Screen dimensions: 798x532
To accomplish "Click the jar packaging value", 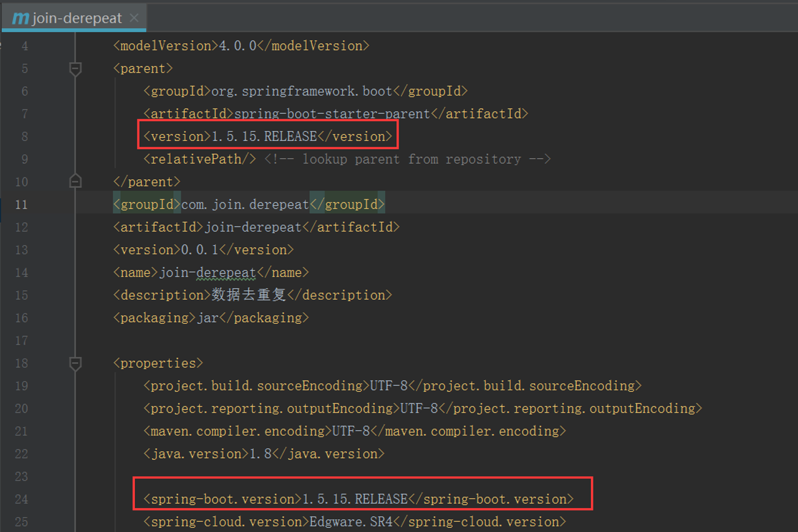I will pyautogui.click(x=208, y=318).
